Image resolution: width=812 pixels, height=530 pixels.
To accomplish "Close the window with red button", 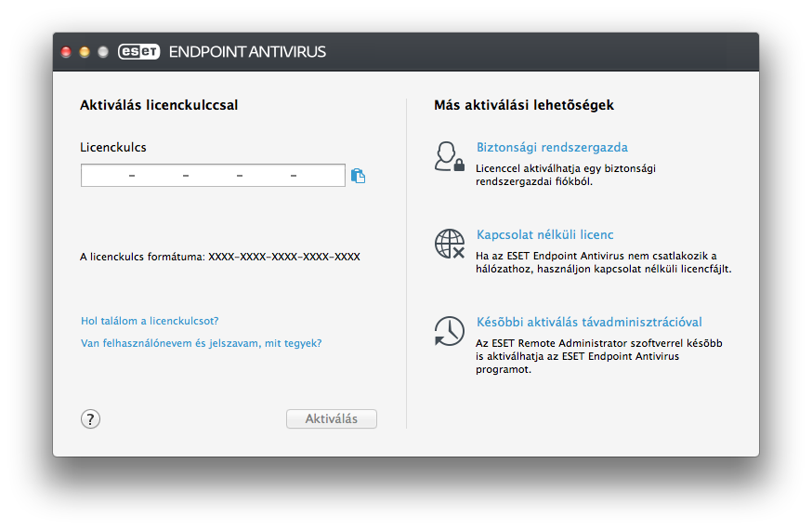I will click(x=66, y=52).
